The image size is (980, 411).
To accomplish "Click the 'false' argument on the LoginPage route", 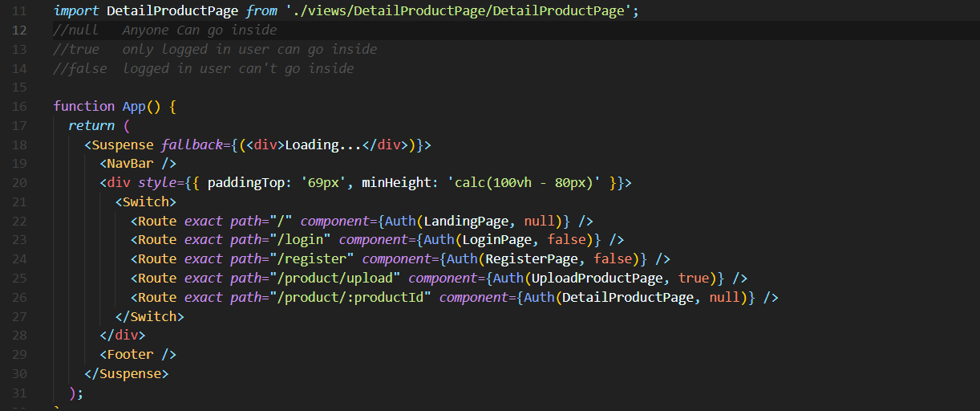I will tap(567, 241).
